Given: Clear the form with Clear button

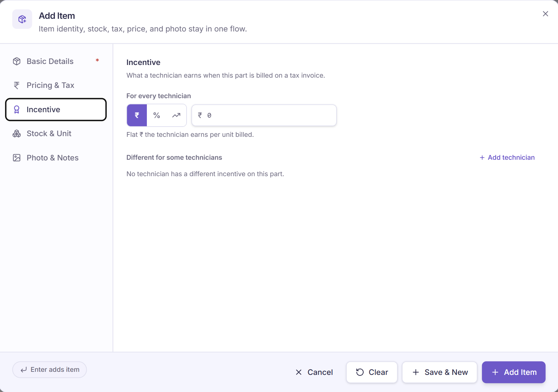Looking at the screenshot, I should click(372, 372).
